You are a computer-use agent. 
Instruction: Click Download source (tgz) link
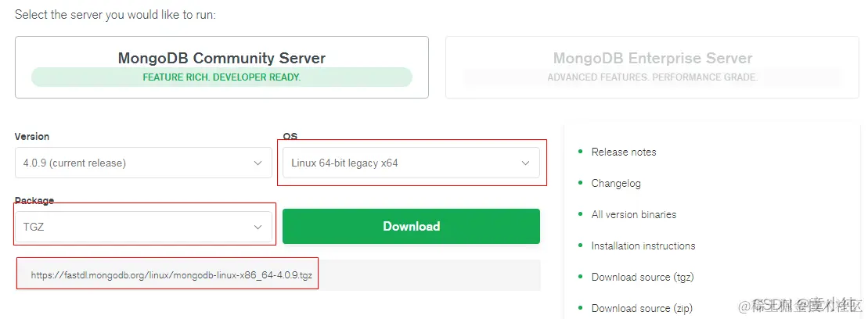[x=642, y=277]
